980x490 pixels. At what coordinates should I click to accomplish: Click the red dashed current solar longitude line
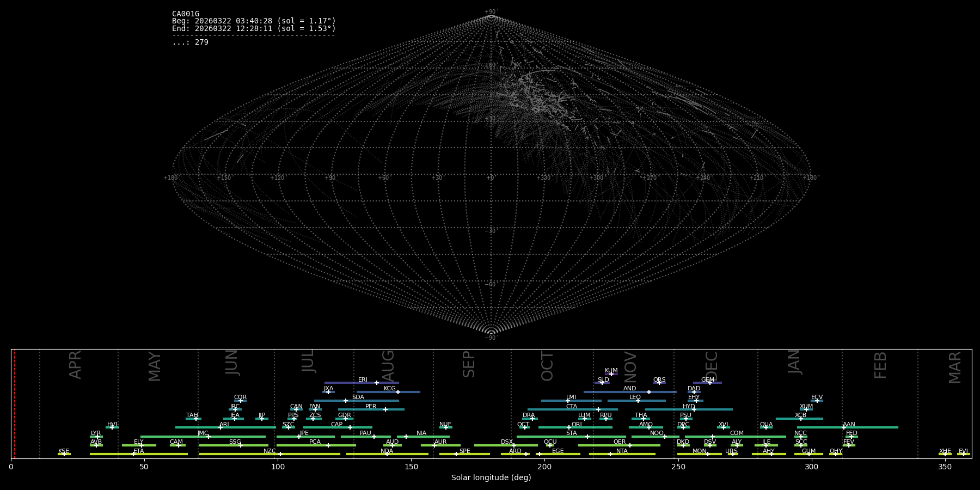click(x=14, y=403)
